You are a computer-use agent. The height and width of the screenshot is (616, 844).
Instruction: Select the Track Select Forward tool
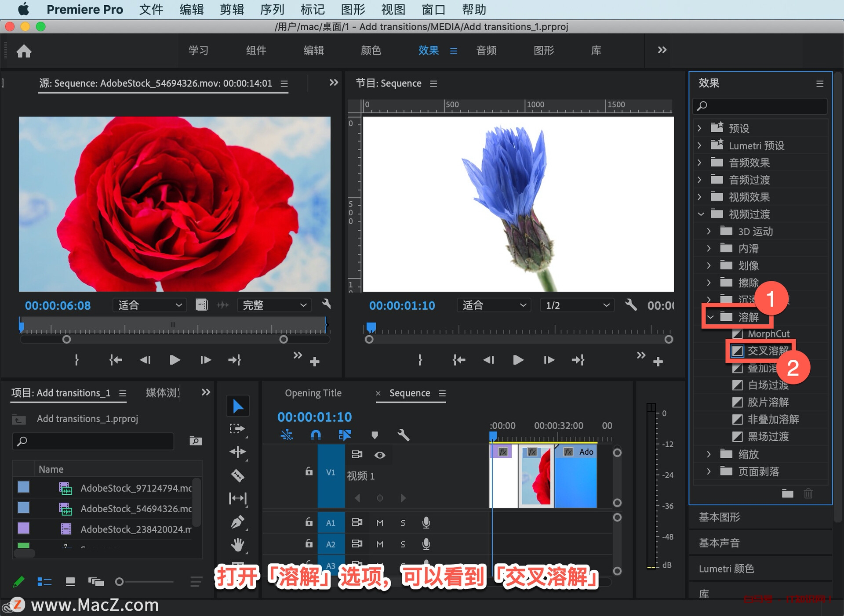tap(237, 428)
